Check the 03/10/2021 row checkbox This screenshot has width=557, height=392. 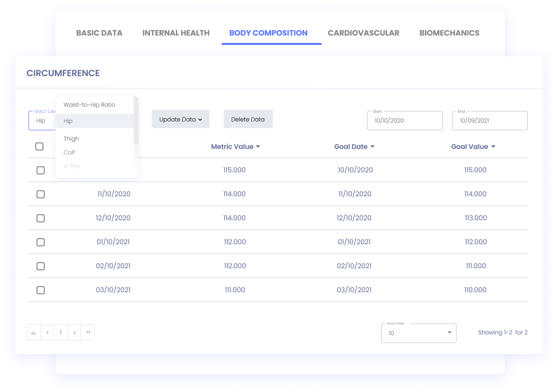[x=41, y=290]
